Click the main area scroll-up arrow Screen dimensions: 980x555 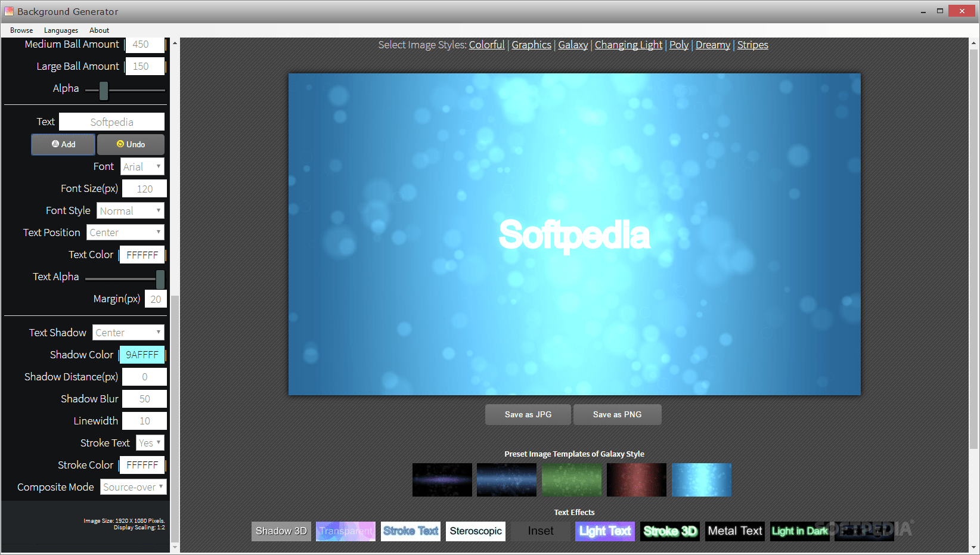pyautogui.click(x=974, y=43)
